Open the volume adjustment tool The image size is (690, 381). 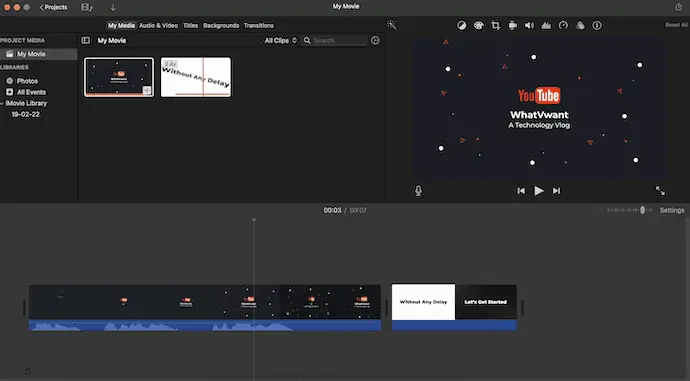click(529, 26)
